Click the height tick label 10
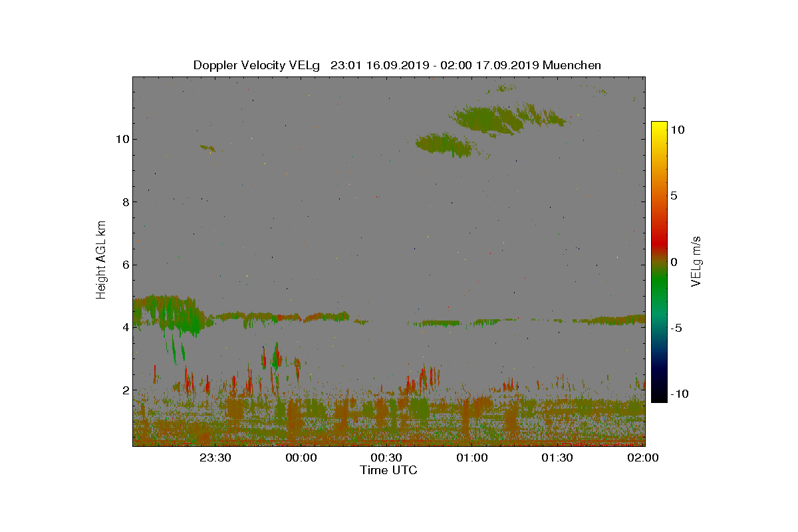 (x=122, y=139)
